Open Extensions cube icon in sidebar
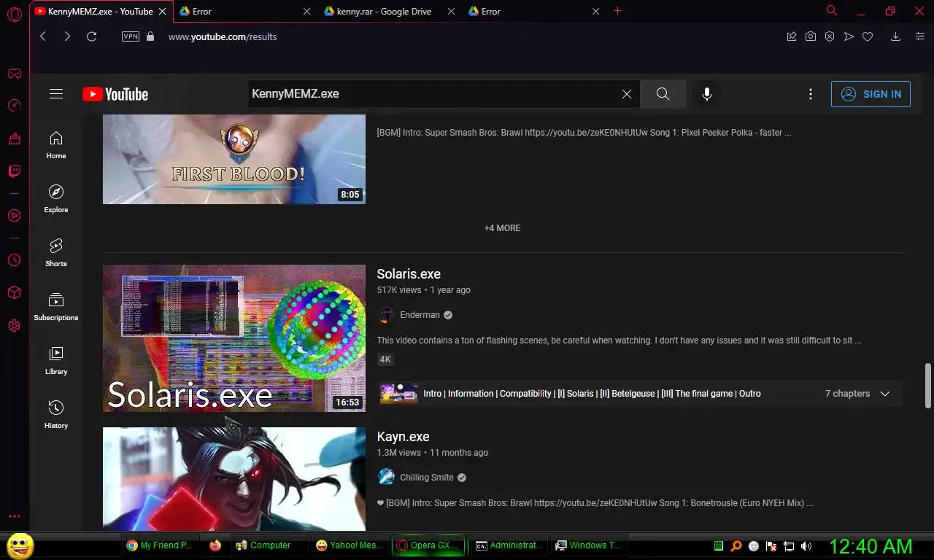This screenshot has width=934, height=560. pos(14,292)
